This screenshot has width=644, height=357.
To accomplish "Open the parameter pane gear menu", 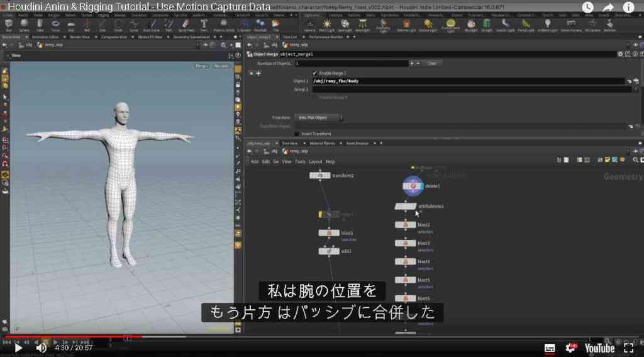I will point(621,54).
